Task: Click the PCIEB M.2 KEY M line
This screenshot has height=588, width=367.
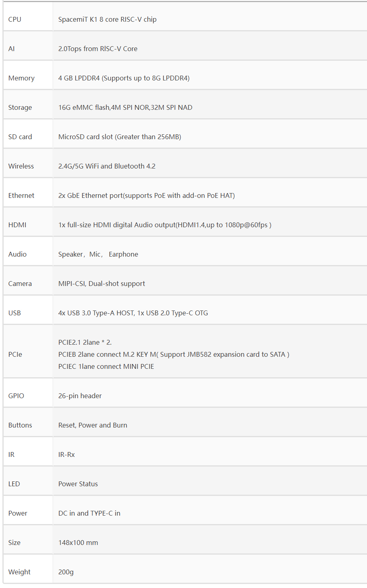Action: 173,354
